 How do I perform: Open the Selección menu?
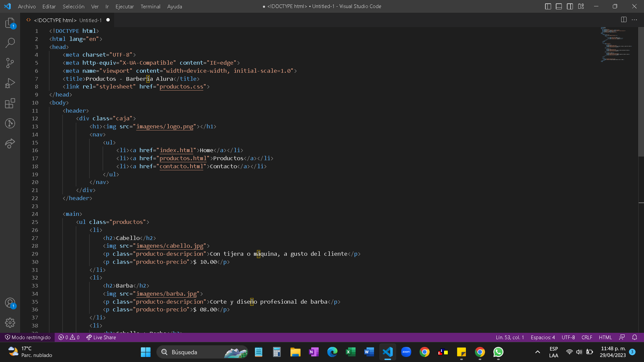click(73, 6)
